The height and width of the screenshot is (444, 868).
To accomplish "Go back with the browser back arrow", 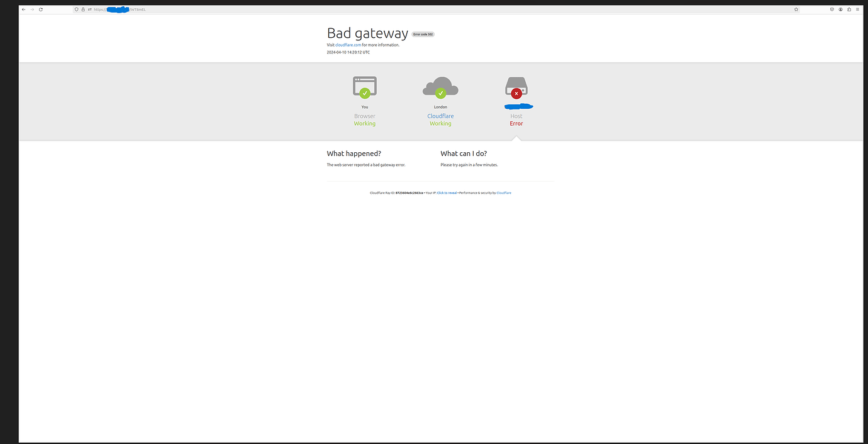I will click(24, 9).
